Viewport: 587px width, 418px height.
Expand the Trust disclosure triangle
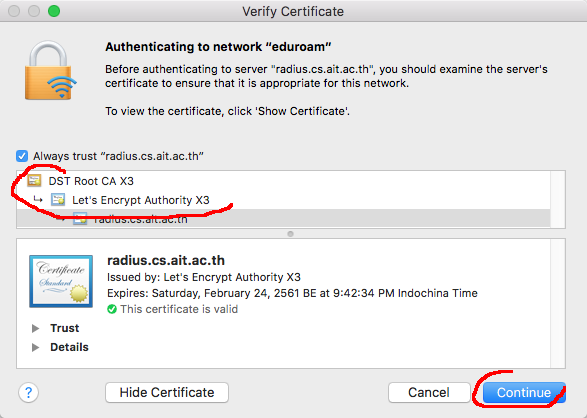click(x=36, y=328)
